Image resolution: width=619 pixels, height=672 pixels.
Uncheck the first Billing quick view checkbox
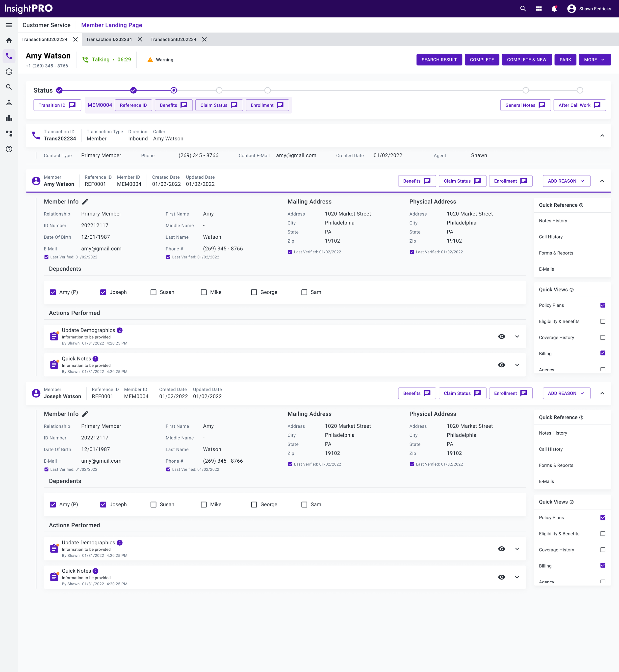(x=603, y=353)
